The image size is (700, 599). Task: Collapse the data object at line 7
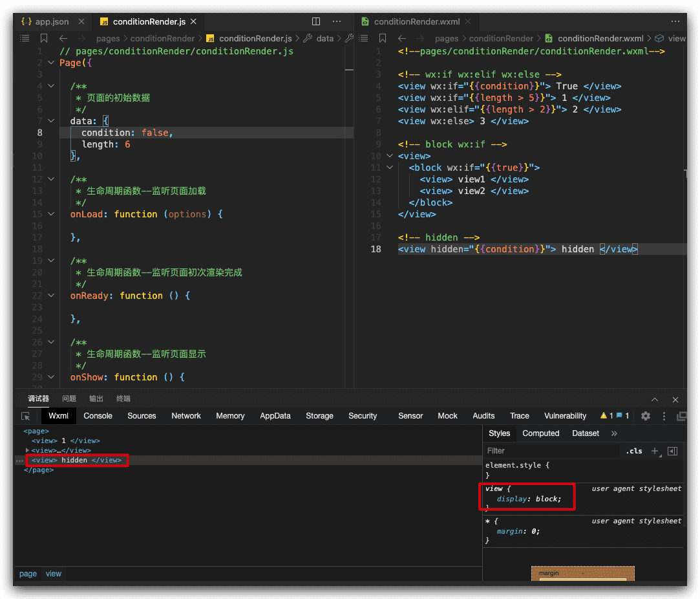pos(51,121)
